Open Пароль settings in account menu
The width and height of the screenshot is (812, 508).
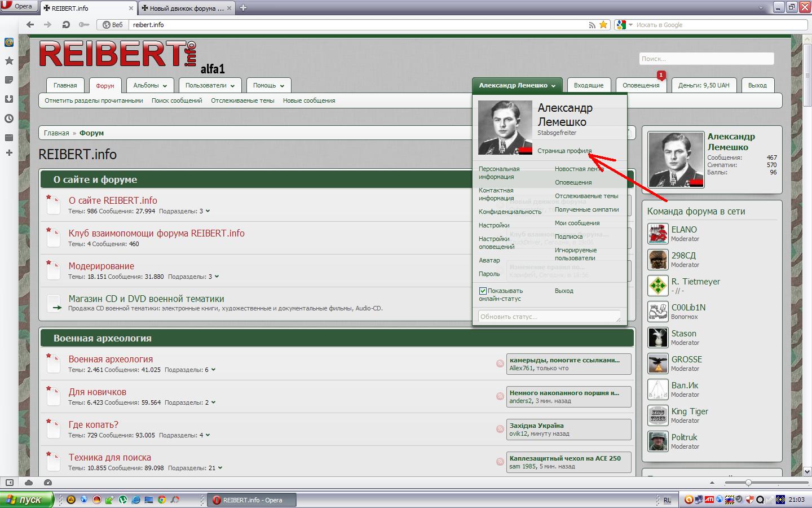[489, 274]
